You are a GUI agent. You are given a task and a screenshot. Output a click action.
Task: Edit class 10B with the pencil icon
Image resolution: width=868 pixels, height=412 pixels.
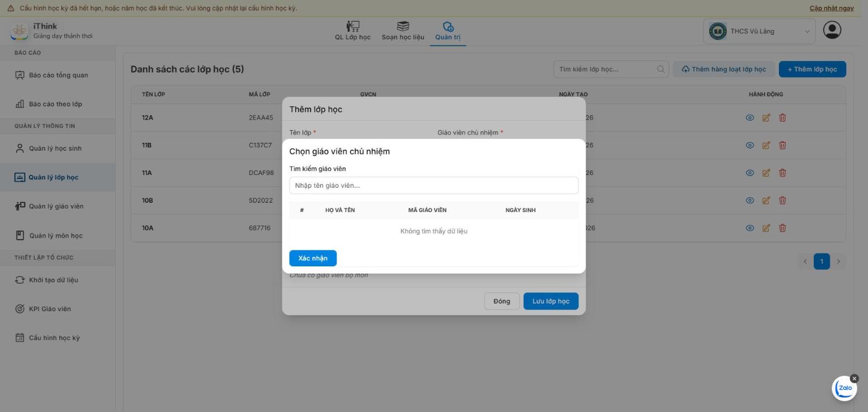coord(766,200)
